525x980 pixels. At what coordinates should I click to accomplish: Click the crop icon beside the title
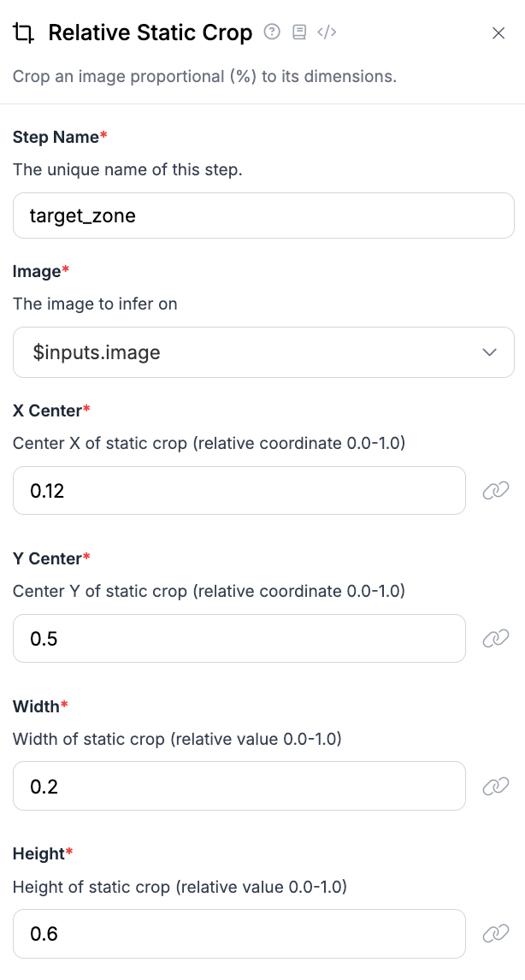tap(25, 33)
